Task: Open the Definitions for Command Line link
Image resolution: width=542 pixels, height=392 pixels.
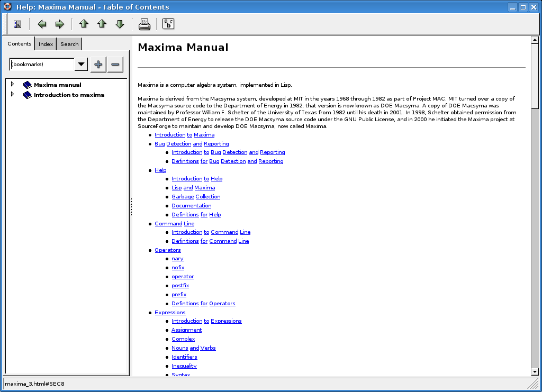Action: coord(210,241)
